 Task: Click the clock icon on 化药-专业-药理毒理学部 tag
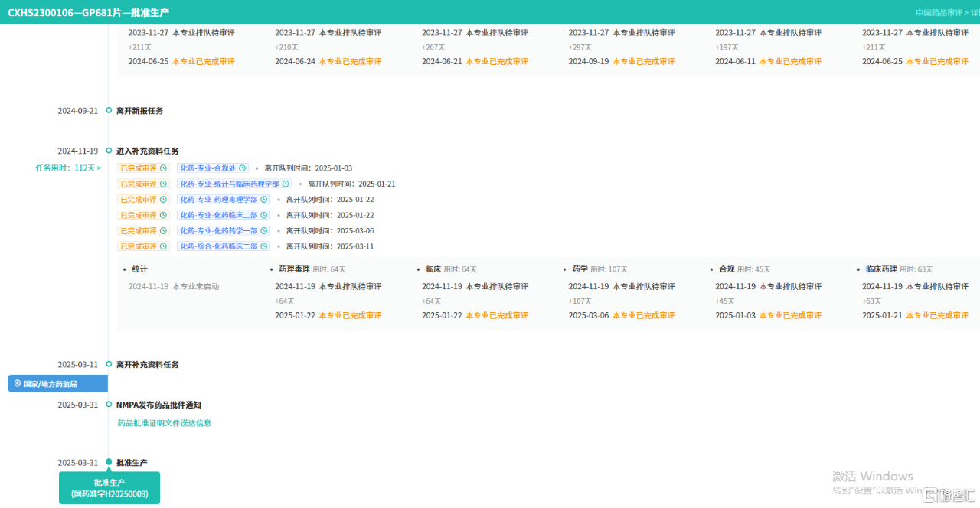[263, 200]
